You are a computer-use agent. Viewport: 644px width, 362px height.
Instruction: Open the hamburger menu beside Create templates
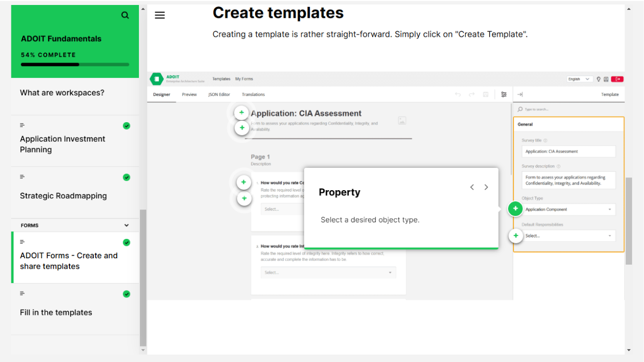tap(160, 15)
